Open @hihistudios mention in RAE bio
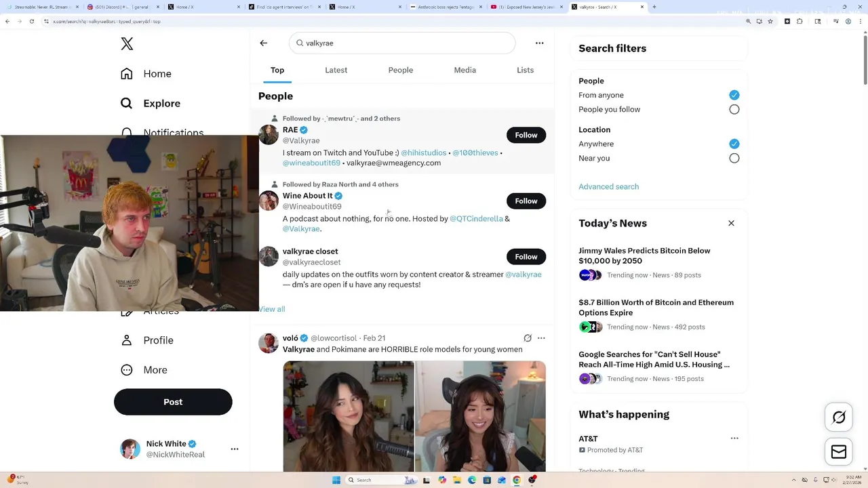Image resolution: width=868 pixels, height=488 pixels. (424, 153)
